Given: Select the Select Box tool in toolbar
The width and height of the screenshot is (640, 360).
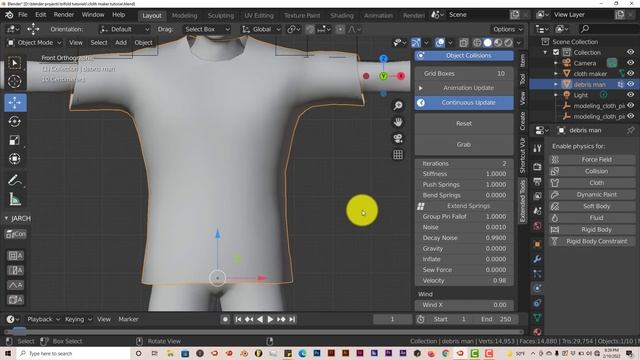Looking at the screenshot, I should click(15, 63).
